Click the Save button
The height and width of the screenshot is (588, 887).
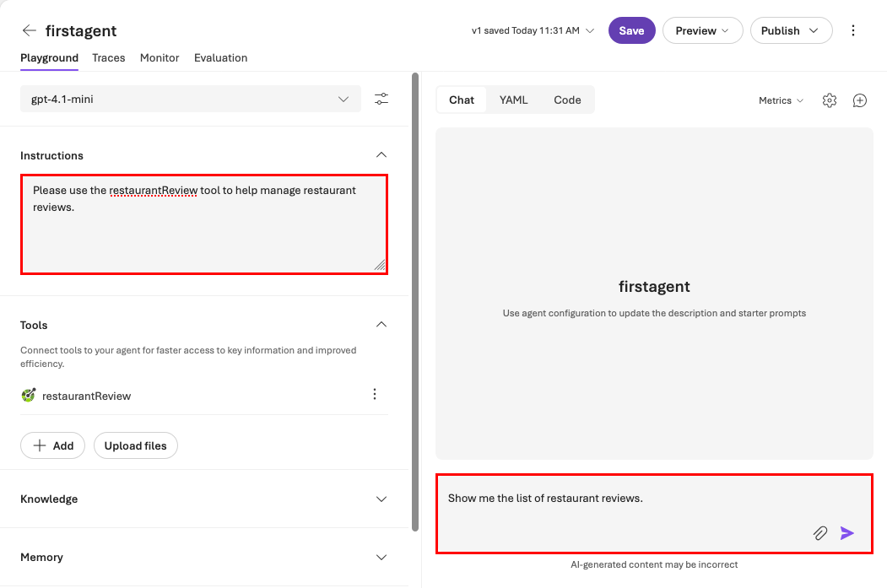pyautogui.click(x=631, y=30)
